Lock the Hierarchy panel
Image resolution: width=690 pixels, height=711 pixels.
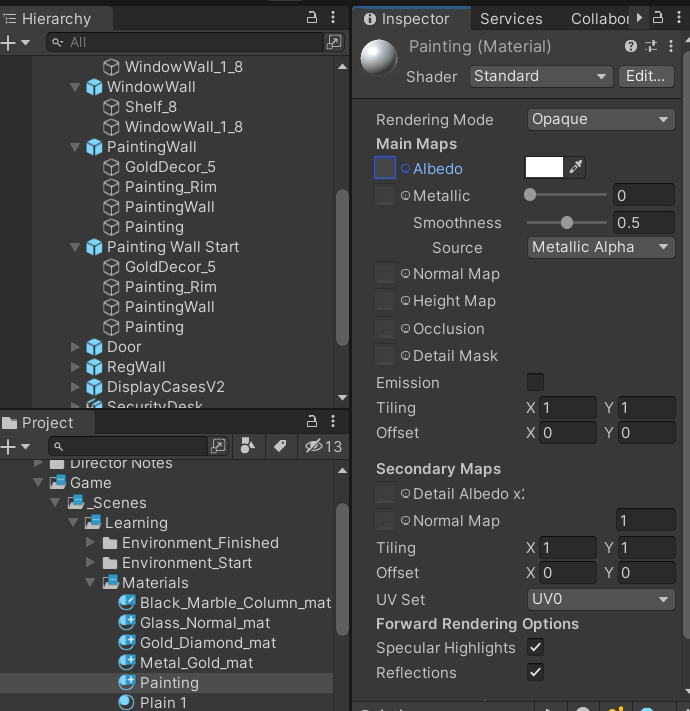312,18
